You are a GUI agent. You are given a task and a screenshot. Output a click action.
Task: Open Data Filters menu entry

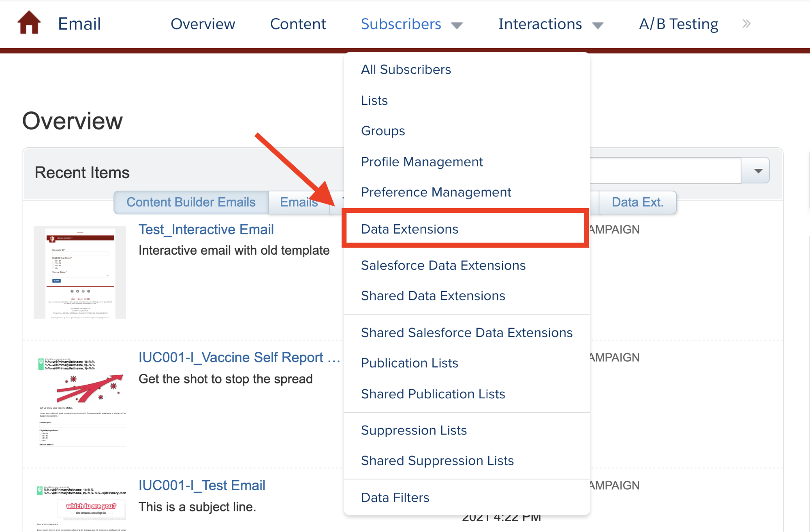point(395,497)
